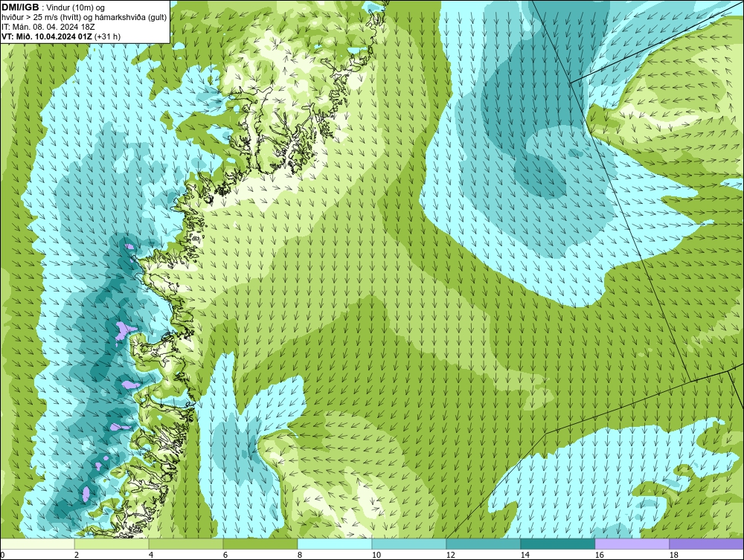This screenshot has height=560, width=744.
Task: Click the legend scale label "4"
Action: (x=151, y=555)
